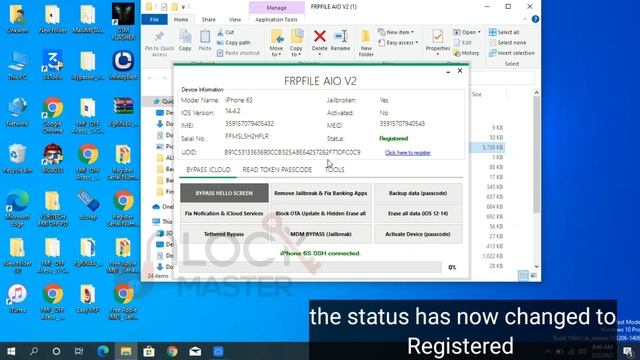This screenshot has width=640, height=360.
Task: Switch Explorer to details view icon
Action: click(x=523, y=276)
